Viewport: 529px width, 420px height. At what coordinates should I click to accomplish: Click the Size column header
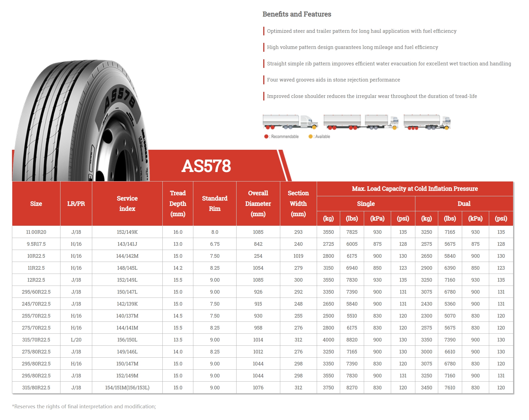pos(36,203)
